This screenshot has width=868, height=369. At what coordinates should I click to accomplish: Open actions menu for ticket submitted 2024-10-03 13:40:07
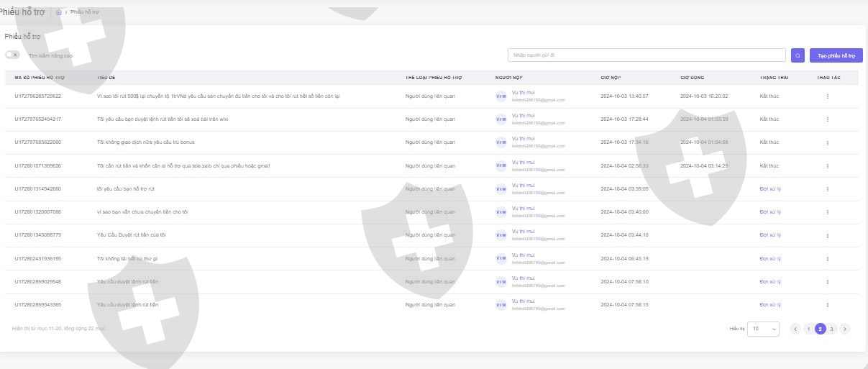(x=828, y=96)
